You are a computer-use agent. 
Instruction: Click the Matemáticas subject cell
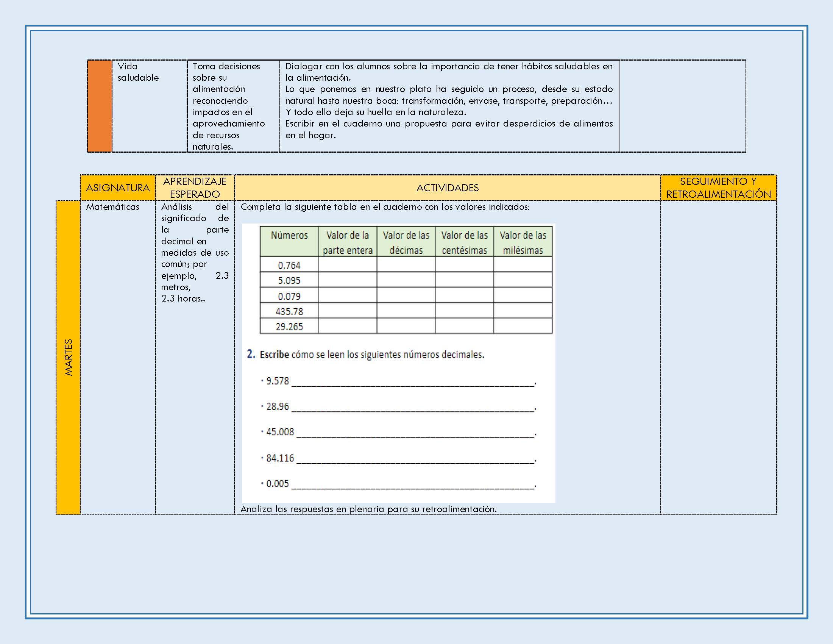tap(113, 207)
